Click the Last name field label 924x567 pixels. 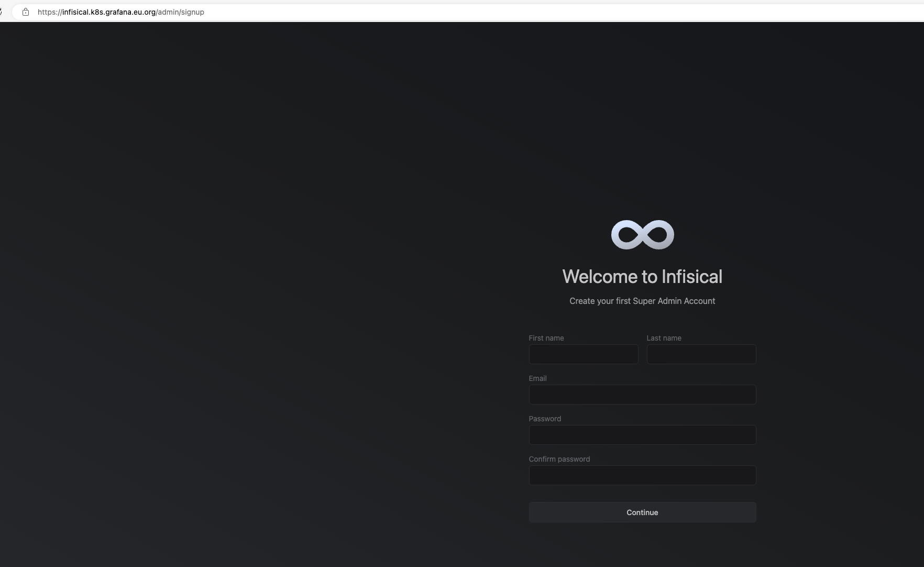coord(664,338)
